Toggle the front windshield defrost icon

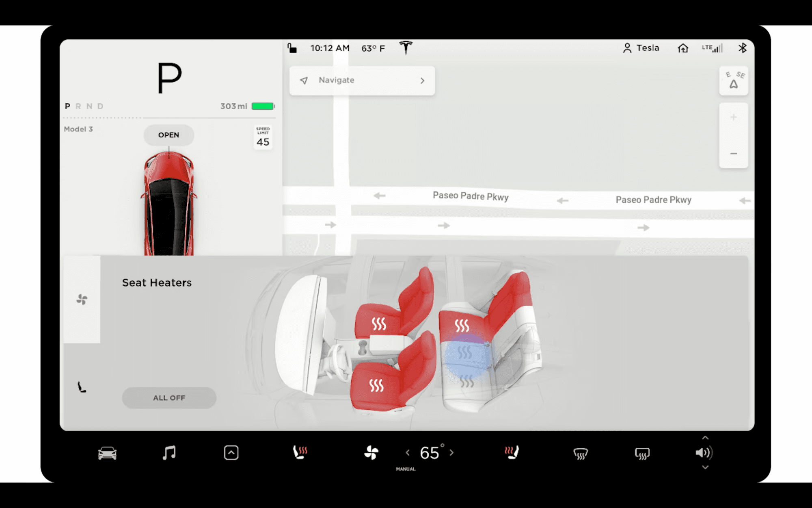581,453
